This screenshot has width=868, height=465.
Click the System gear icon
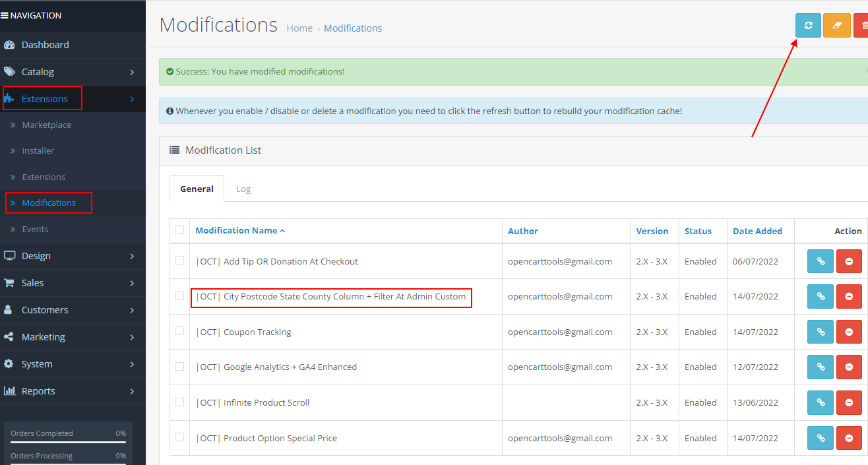pos(9,364)
